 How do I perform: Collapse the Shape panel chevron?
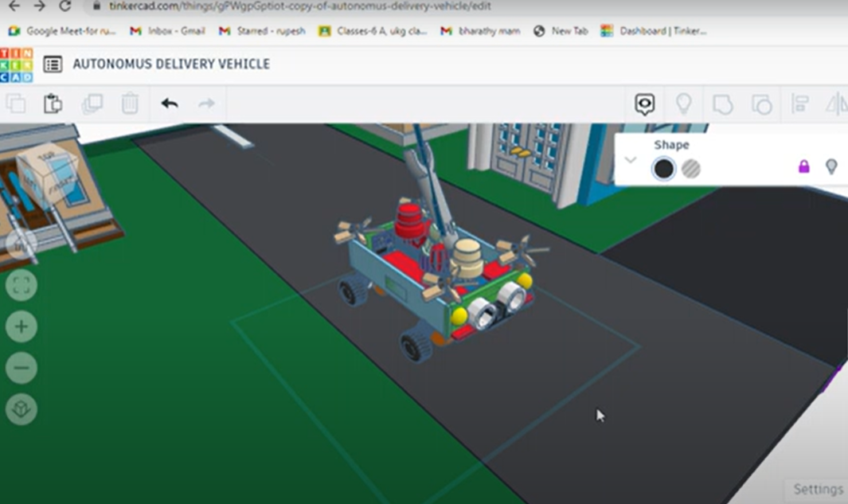click(631, 160)
